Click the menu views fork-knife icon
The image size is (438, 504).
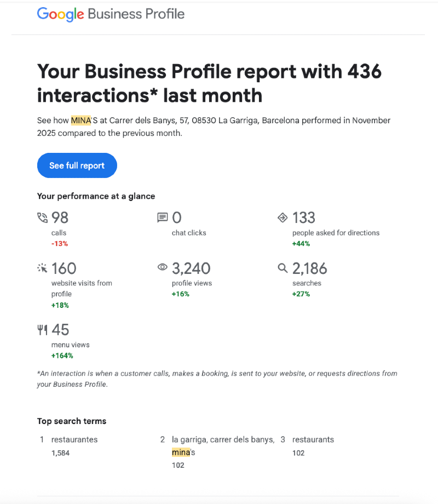(42, 330)
